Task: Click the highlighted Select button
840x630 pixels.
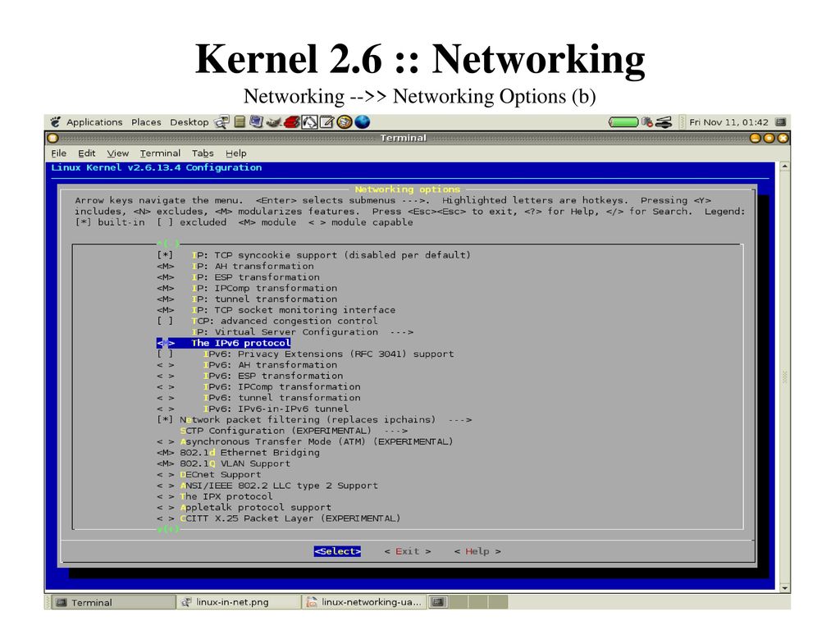Action: point(337,551)
